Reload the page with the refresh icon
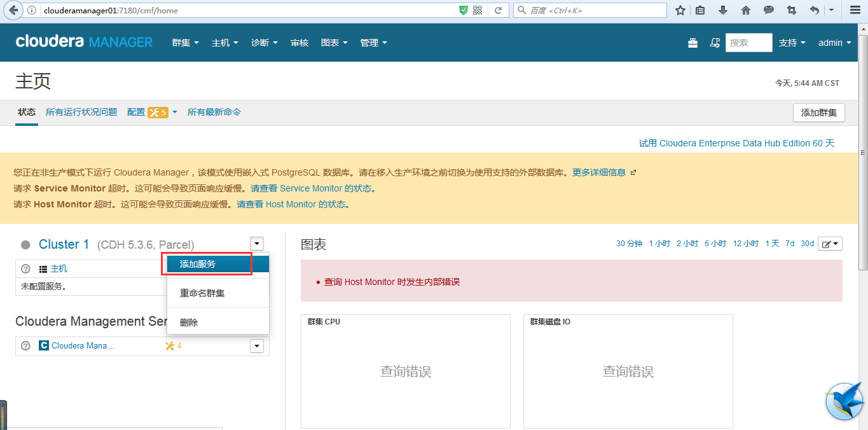Viewport: 868px width, 430px height. point(499,10)
